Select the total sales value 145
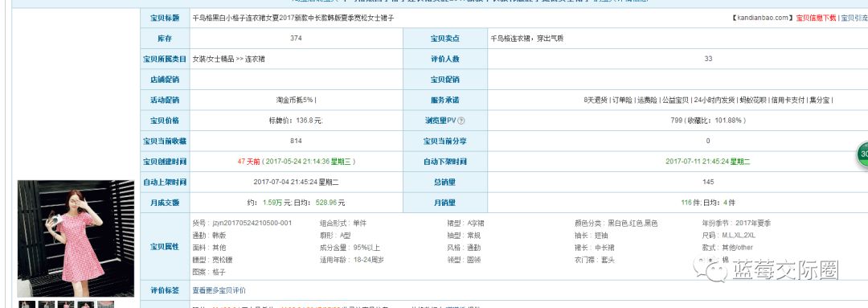 click(708, 183)
